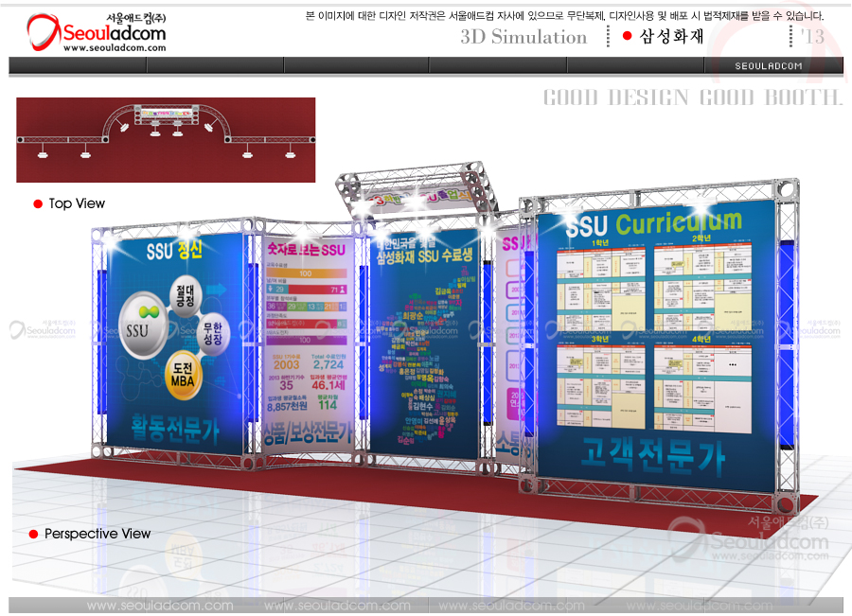The image size is (852, 616).
Task: Click the red bullet beside 삼성화재
Action: pyautogui.click(x=627, y=37)
